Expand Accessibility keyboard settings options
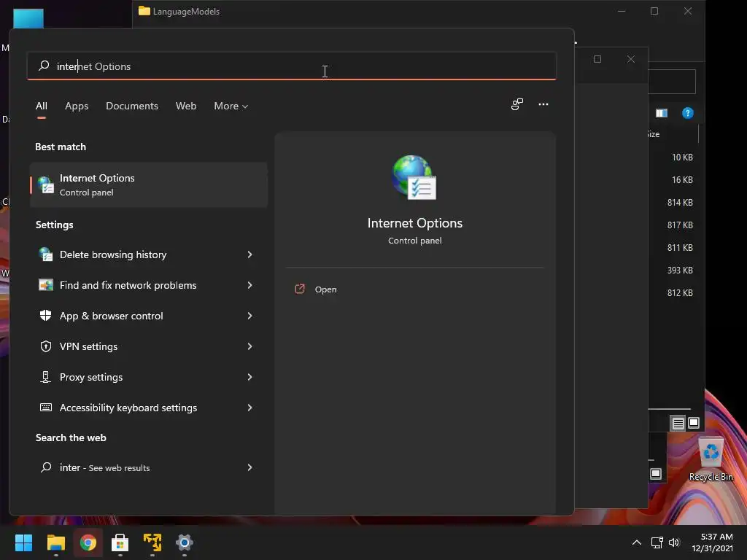This screenshot has height=560, width=747. 249,407
